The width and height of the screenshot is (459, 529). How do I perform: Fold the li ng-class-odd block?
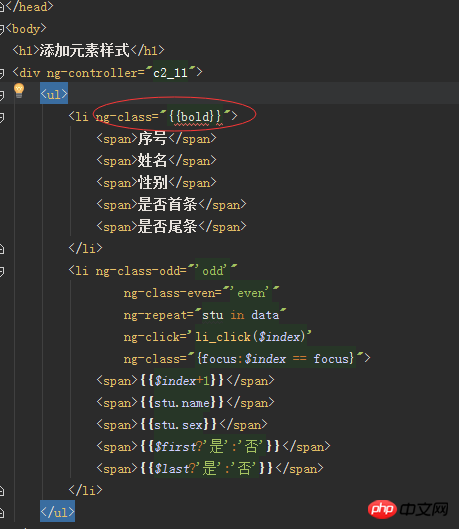pos(2,271)
